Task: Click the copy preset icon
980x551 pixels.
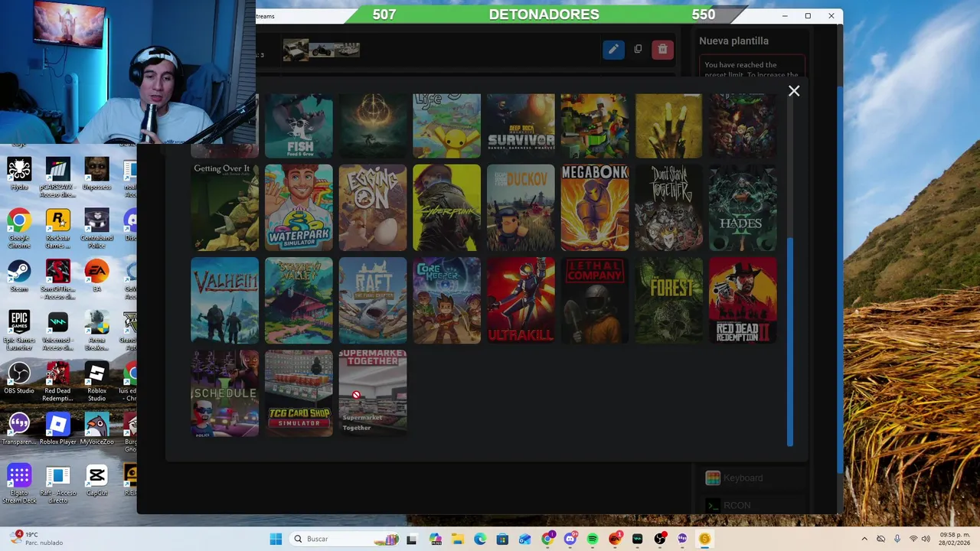Action: (x=638, y=50)
